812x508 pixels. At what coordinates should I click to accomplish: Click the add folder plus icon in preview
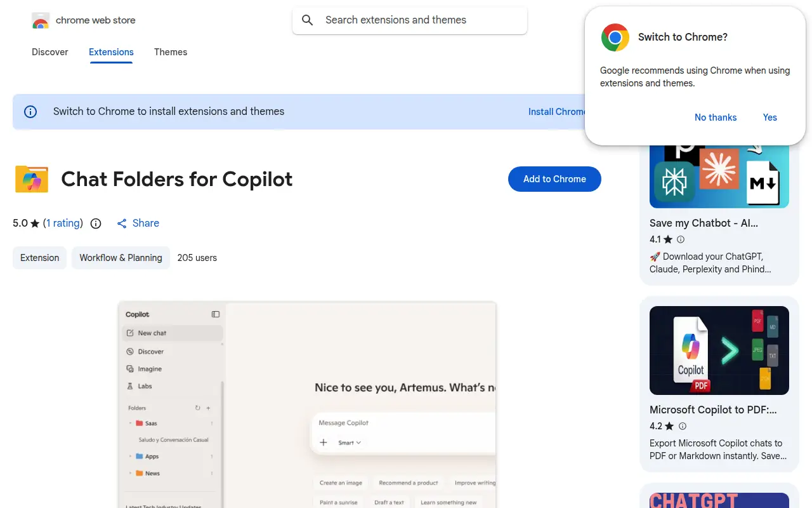tap(208, 408)
